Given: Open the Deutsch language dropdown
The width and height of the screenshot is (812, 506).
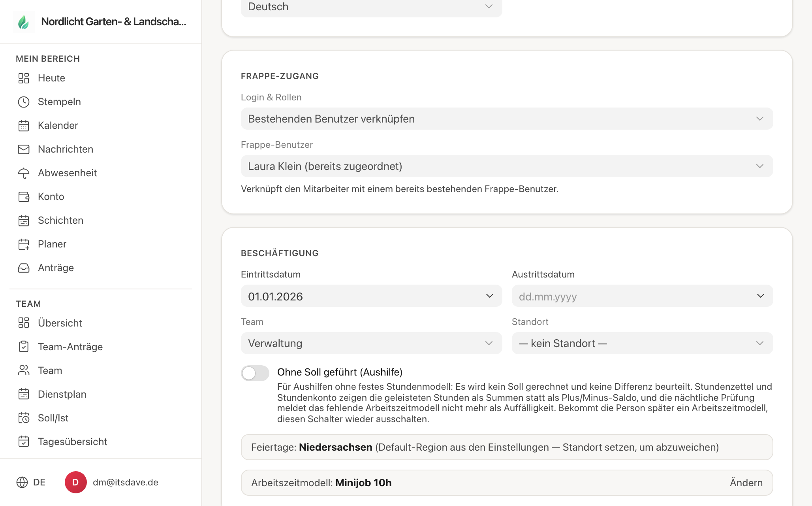Looking at the screenshot, I should tap(372, 7).
